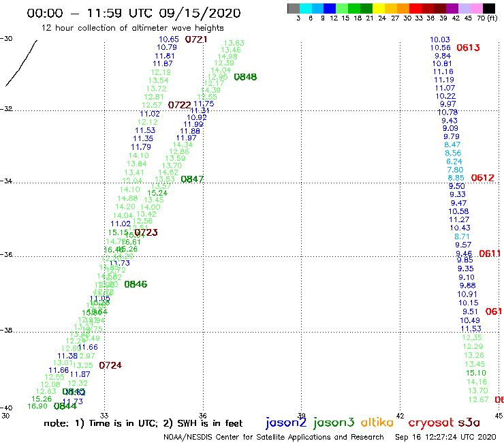Click the pink swatch in the color bar
Viewport: 504px width, 443px height.
tap(476, 8)
